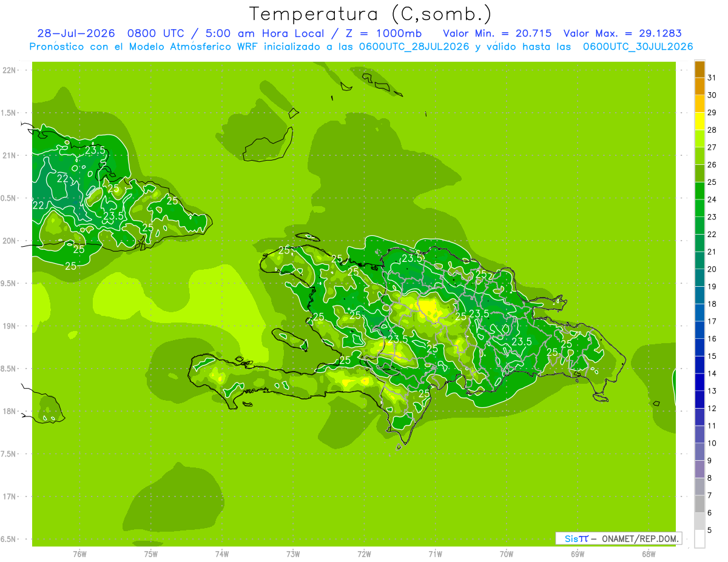
Task: Click the "18N" latitude axis label
Action: [x=10, y=412]
